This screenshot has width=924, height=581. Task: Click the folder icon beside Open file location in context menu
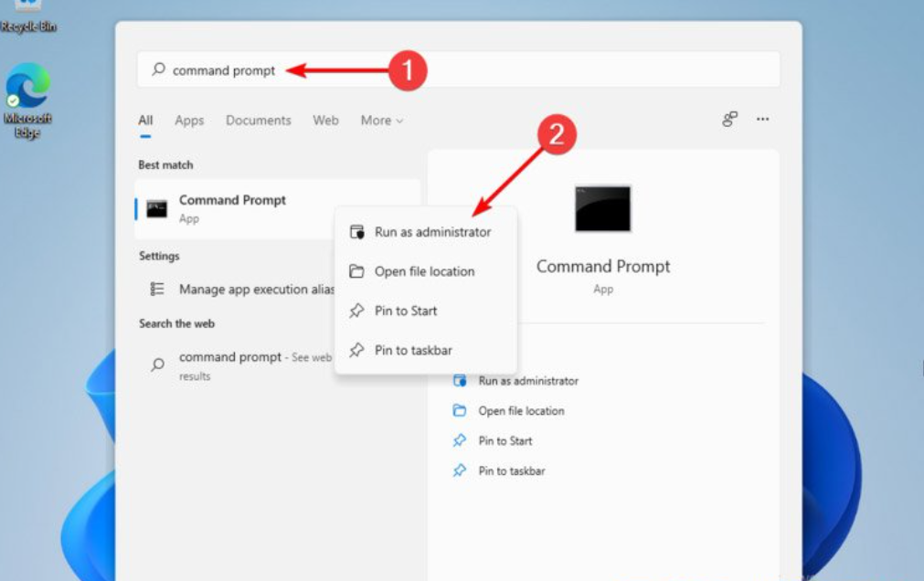357,271
